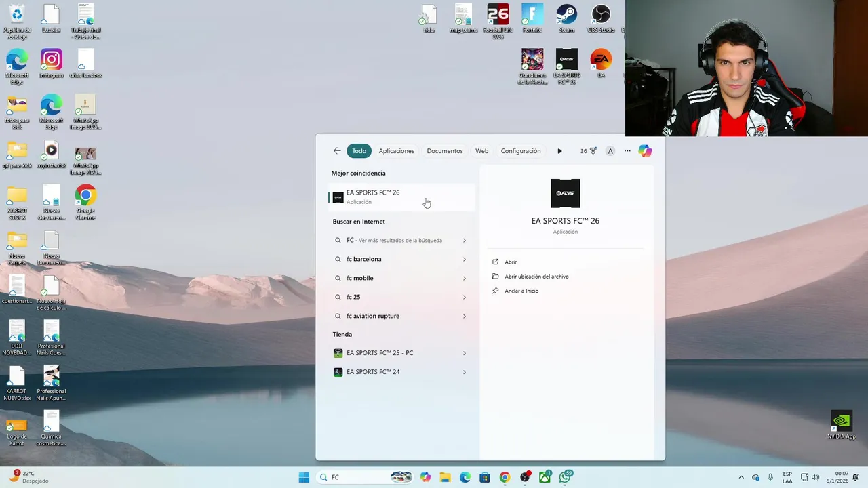Expand arrow beside fc mobile
Image resolution: width=868 pixels, height=488 pixels.
465,278
